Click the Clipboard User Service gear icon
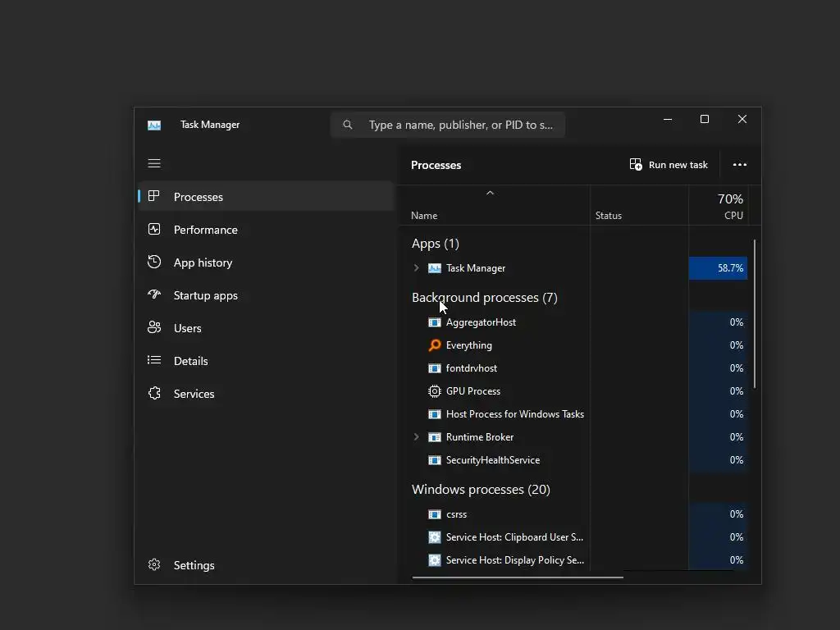840x630 pixels. point(435,537)
